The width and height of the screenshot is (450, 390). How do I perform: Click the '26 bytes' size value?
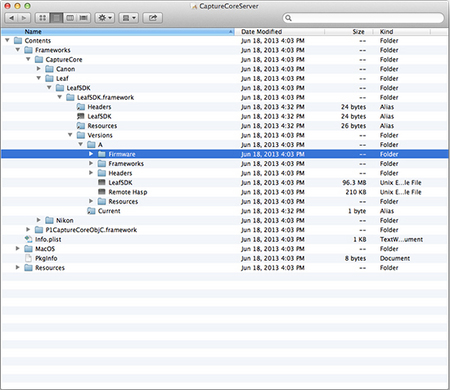pyautogui.click(x=353, y=126)
